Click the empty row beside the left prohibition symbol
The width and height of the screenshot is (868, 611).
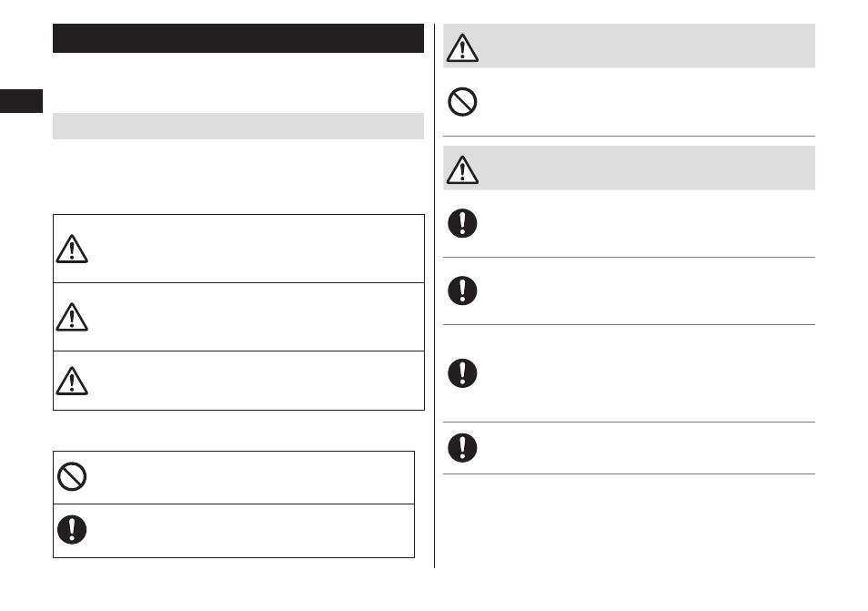[252, 477]
